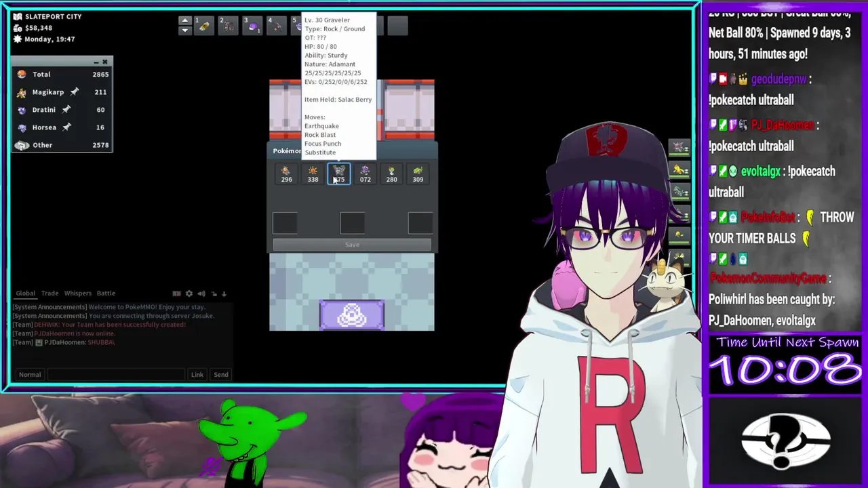Click the Horsea sprite in counter
The image size is (868, 488).
tap(22, 127)
